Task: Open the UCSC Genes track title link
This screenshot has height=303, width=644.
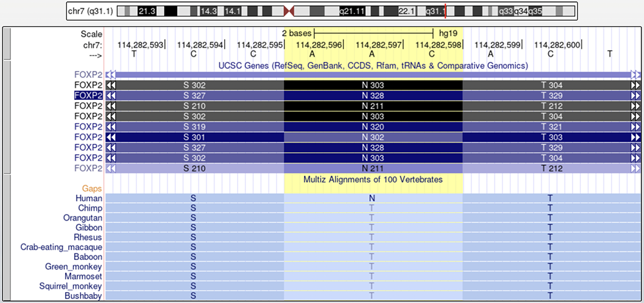Action: tap(373, 66)
